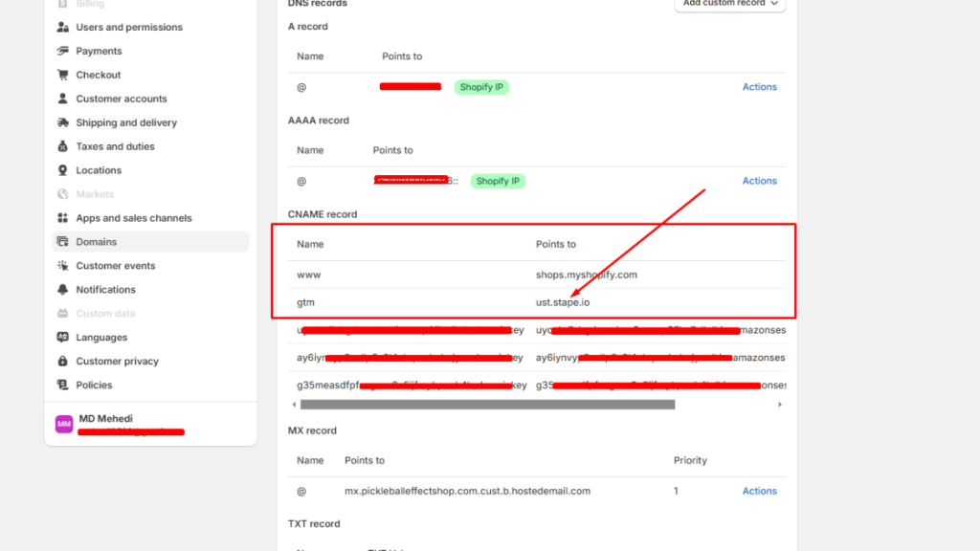
Task: Click the right scroll arrow of CNAME table
Action: pos(779,405)
